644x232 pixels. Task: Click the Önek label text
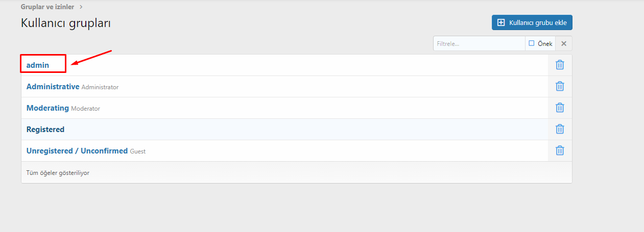[x=545, y=44]
